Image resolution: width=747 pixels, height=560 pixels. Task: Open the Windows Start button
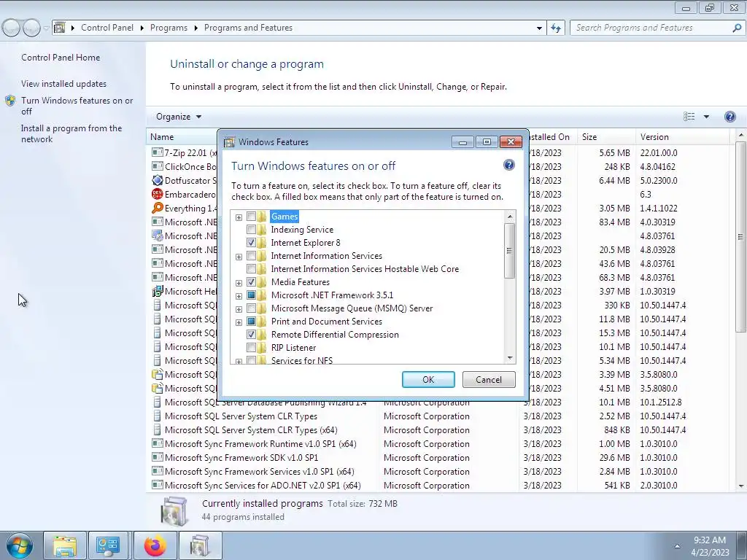coord(20,545)
